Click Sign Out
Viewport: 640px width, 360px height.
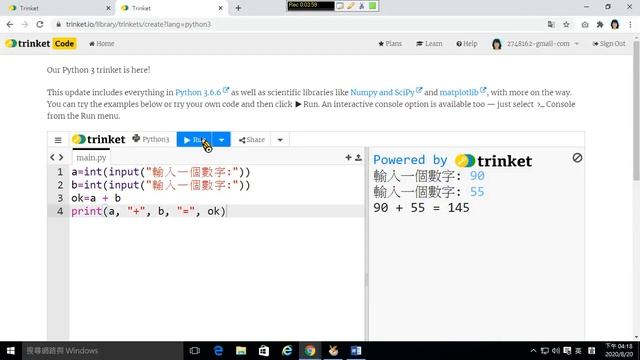coord(609,44)
